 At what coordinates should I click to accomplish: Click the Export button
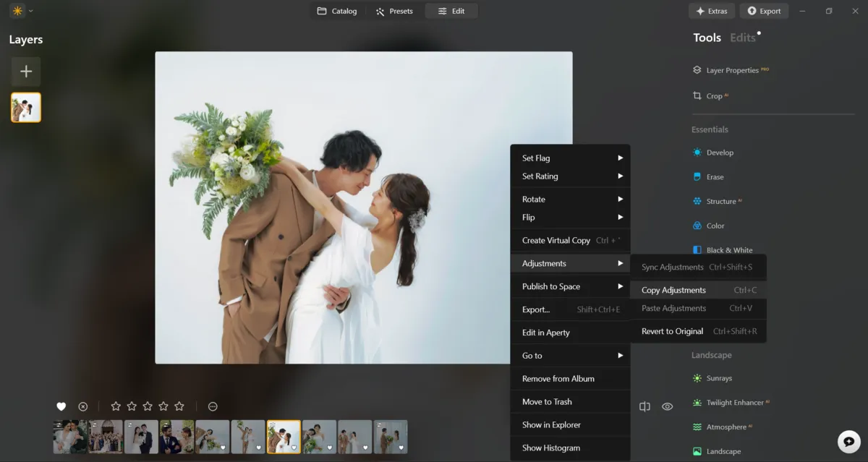764,11
